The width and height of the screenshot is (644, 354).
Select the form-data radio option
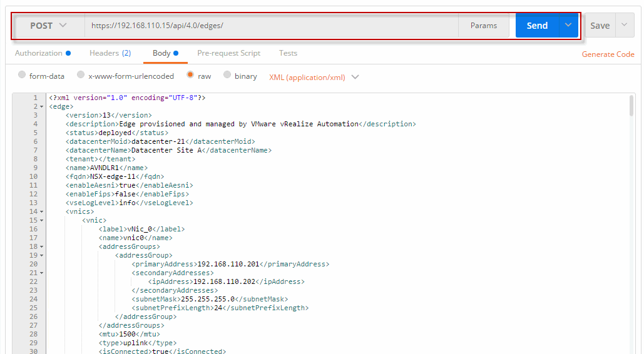22,76
